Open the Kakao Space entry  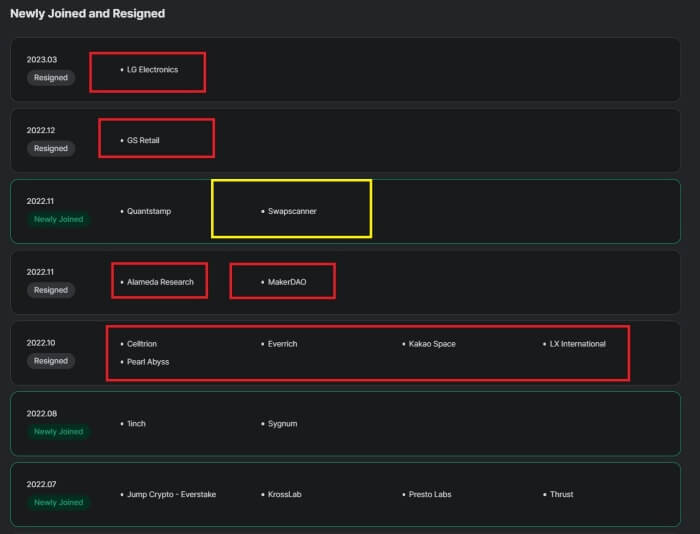(432, 344)
